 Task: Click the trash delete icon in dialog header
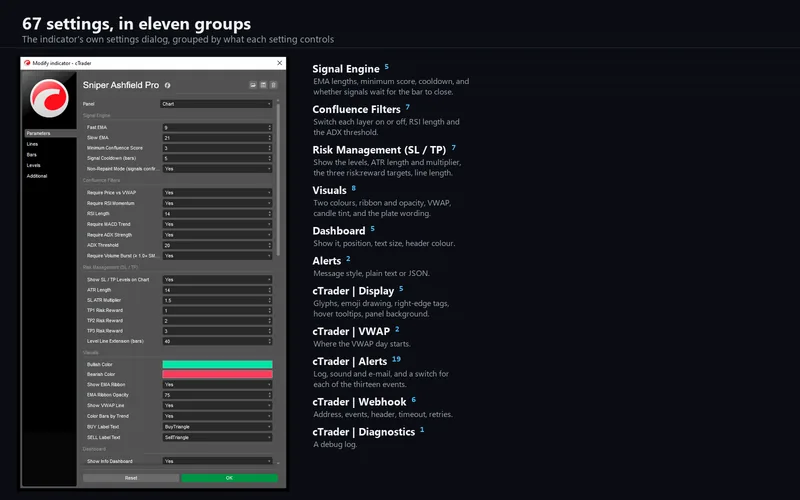(x=273, y=85)
